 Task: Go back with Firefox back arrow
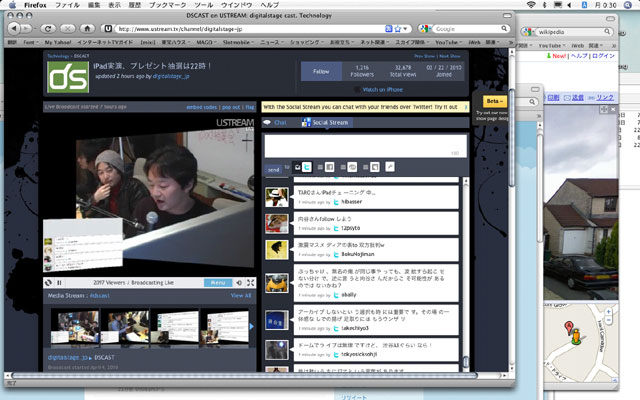click(14, 29)
